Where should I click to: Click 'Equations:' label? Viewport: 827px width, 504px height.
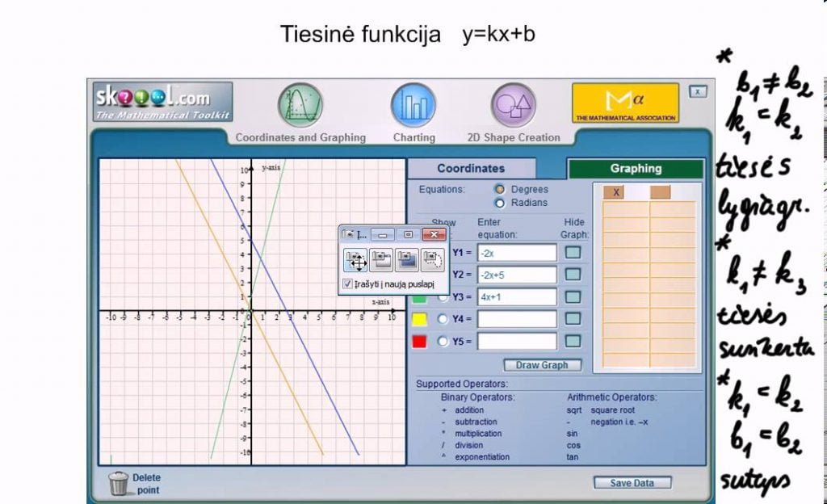click(x=442, y=189)
